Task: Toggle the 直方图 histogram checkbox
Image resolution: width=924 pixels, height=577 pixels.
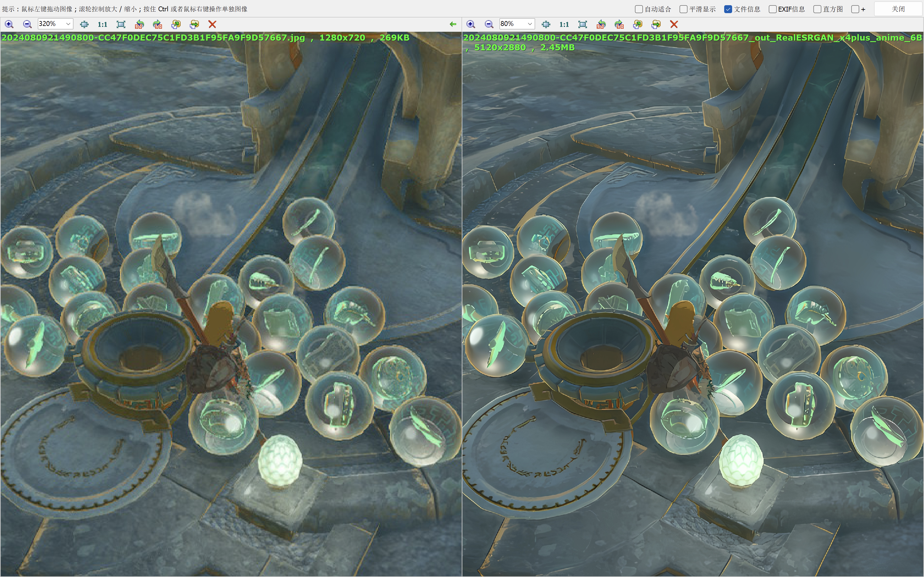Action: click(x=817, y=9)
